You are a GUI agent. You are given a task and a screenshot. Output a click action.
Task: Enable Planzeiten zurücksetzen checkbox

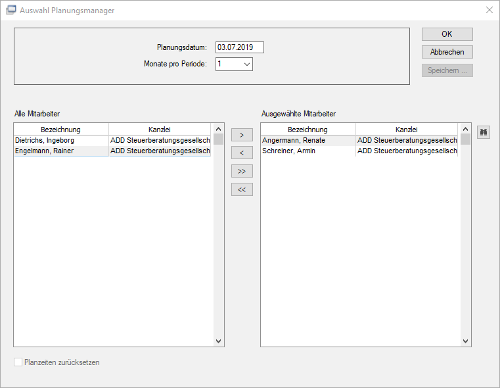tap(18, 362)
